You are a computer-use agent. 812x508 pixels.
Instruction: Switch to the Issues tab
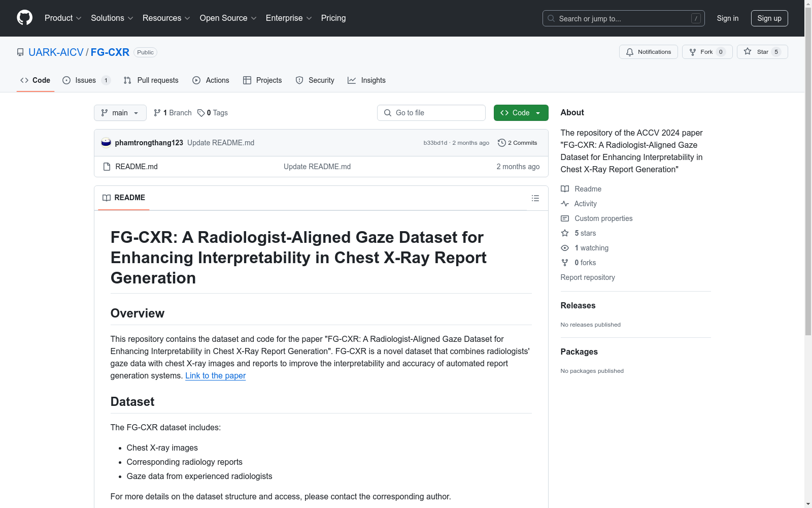coord(86,80)
